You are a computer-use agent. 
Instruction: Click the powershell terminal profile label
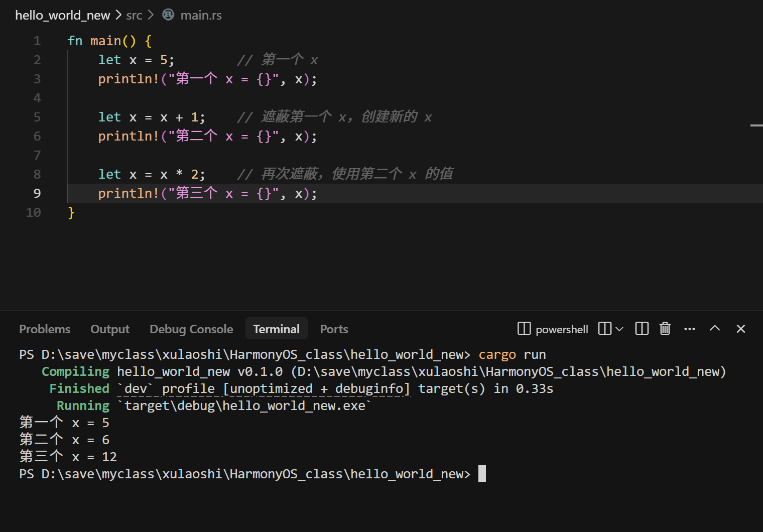point(562,329)
